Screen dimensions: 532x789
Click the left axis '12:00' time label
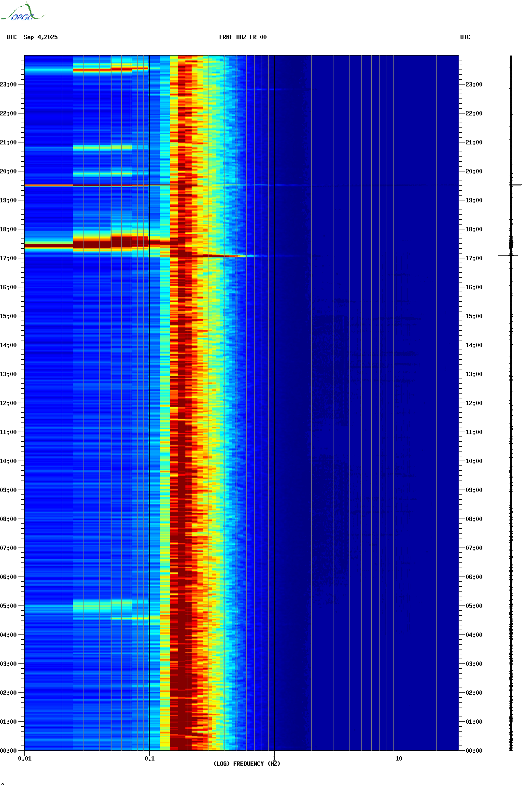point(8,403)
